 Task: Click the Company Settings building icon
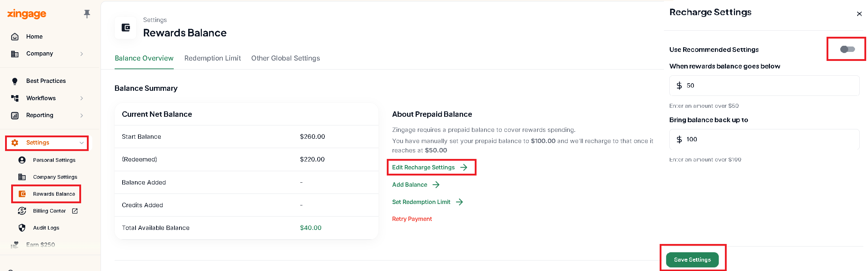click(22, 177)
